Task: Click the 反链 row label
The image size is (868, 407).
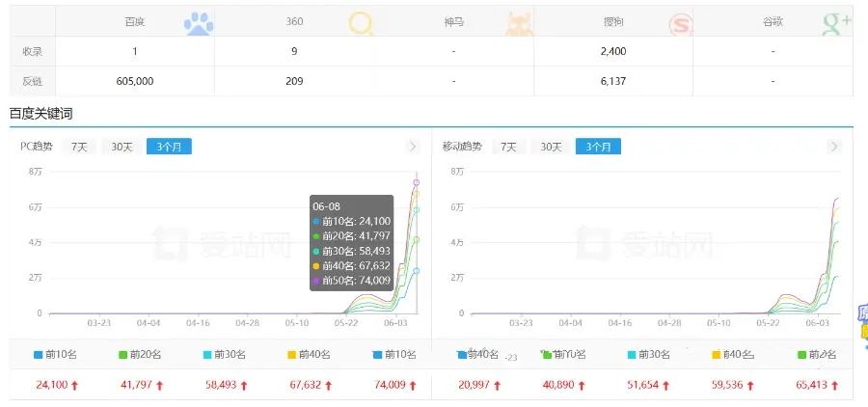Action: point(32,81)
